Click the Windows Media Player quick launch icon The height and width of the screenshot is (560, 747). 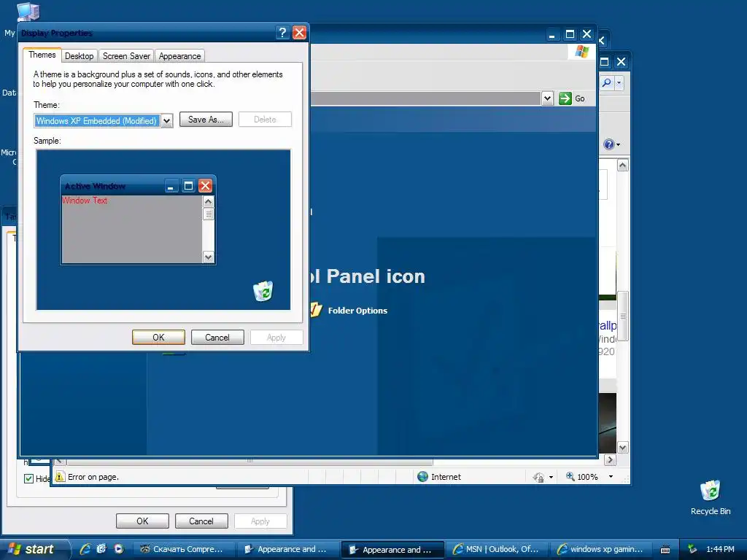pos(119,549)
